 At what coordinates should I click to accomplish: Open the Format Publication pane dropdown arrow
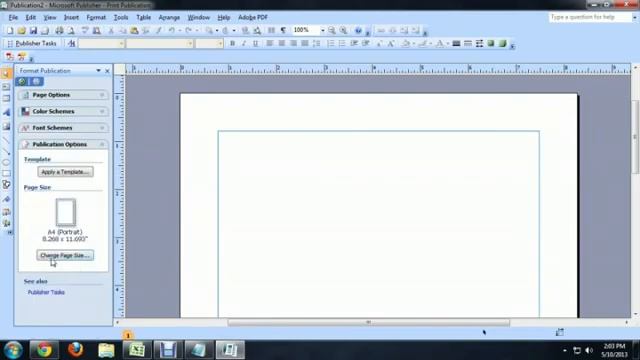pyautogui.click(x=98, y=71)
